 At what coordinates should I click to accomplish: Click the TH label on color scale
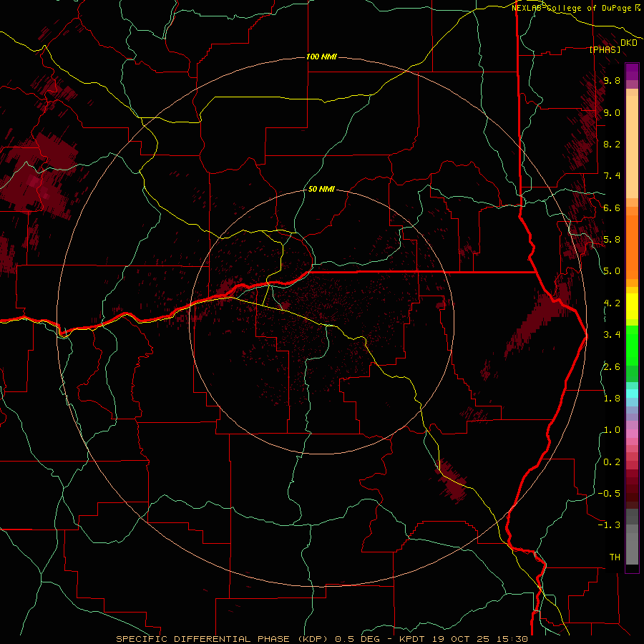tap(615, 557)
